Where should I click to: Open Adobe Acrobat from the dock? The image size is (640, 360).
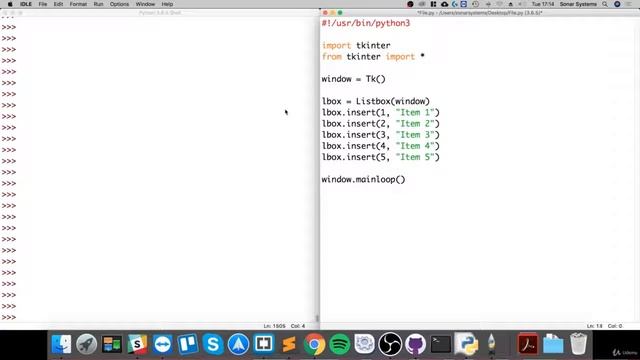click(x=528, y=344)
